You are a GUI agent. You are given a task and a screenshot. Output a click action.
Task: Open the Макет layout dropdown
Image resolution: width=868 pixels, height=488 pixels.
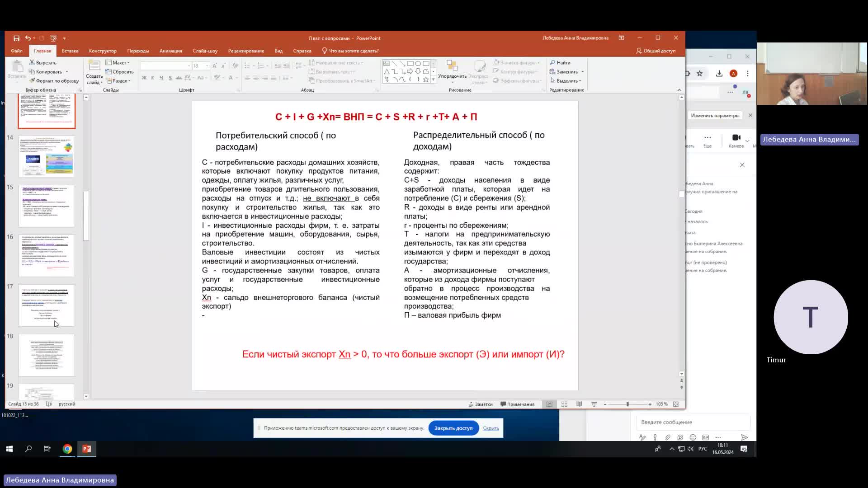pyautogui.click(x=118, y=63)
